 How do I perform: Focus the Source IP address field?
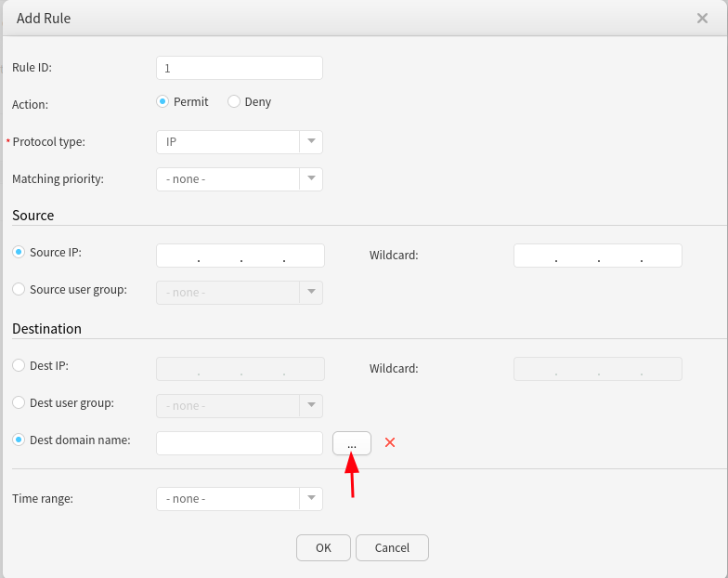point(240,256)
